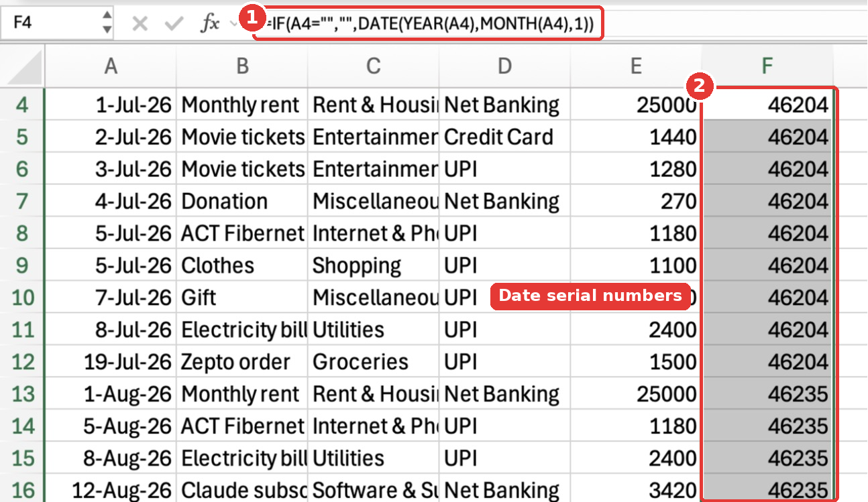Select the Donation cell
868x502 pixels.
242,201
